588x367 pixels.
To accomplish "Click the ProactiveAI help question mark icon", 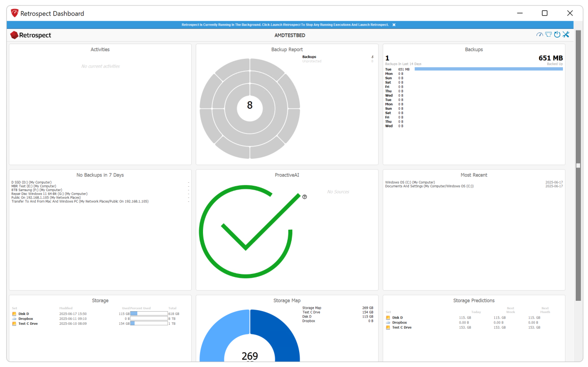I will 305,197.
